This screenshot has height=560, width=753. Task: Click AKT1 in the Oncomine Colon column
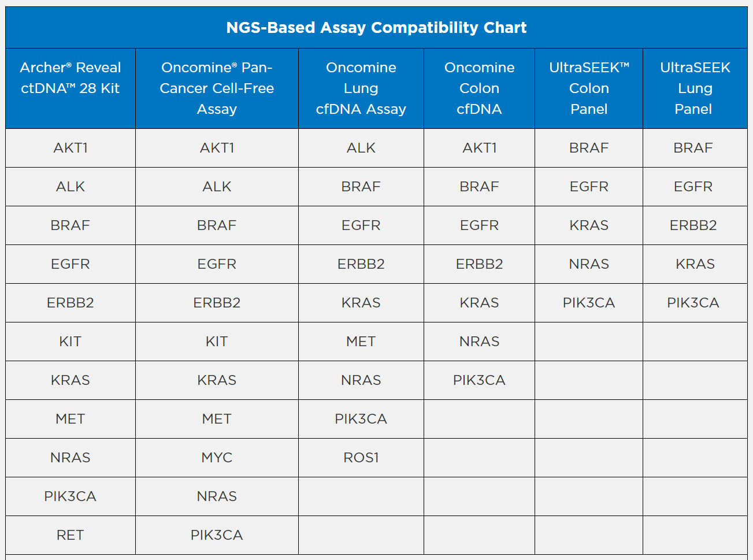479,148
